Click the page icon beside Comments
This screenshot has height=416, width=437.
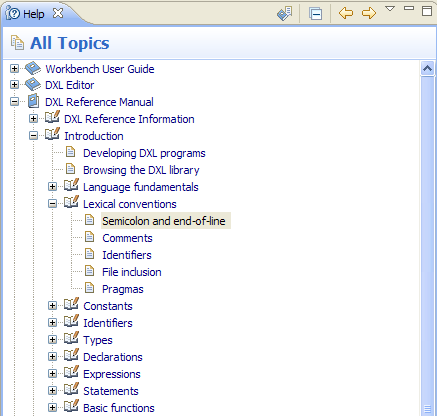90,237
